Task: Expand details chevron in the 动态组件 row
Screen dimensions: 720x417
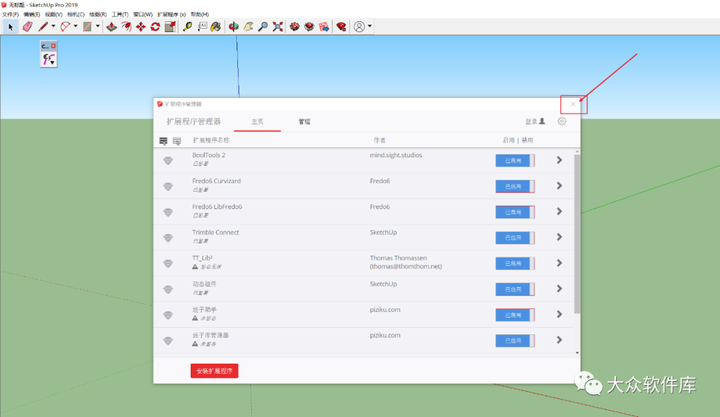Action: click(559, 288)
